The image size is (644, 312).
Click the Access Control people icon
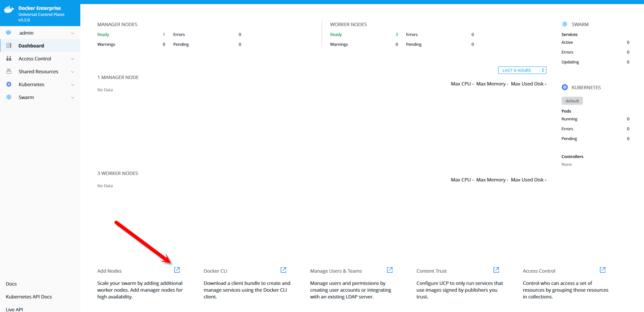click(x=9, y=58)
